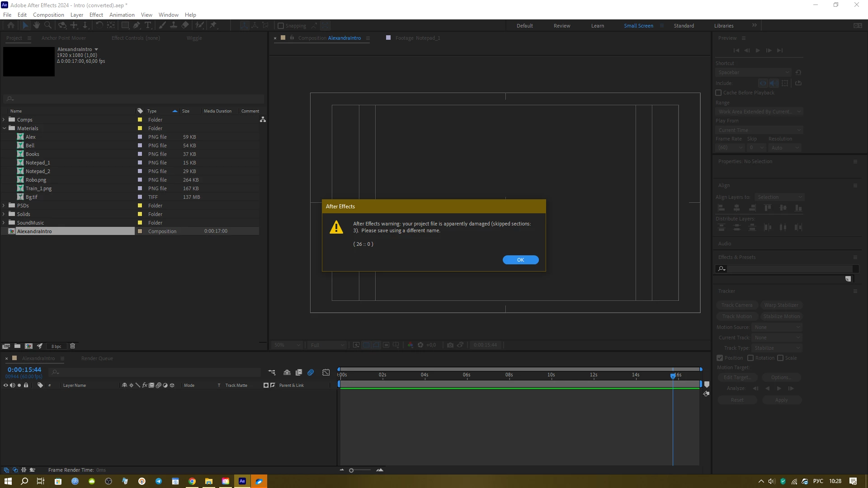868x488 pixels.
Task: Open the magnification 50% dropdown
Action: [x=287, y=345]
